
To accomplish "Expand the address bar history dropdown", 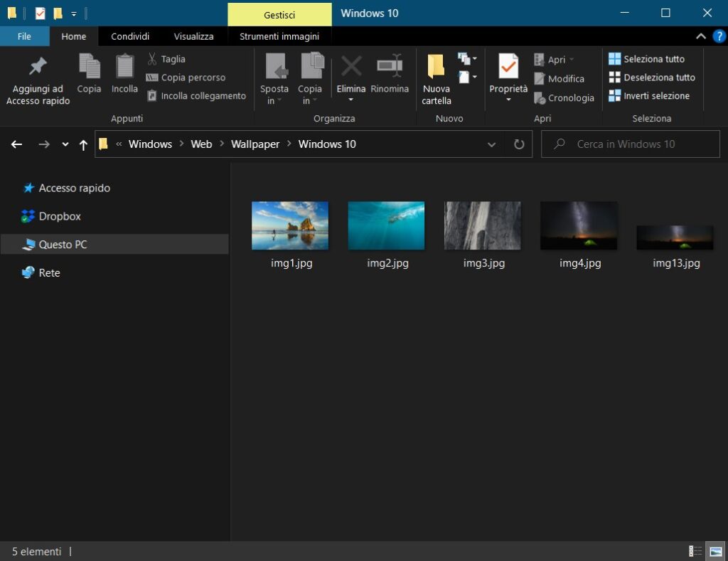I will 491,144.
